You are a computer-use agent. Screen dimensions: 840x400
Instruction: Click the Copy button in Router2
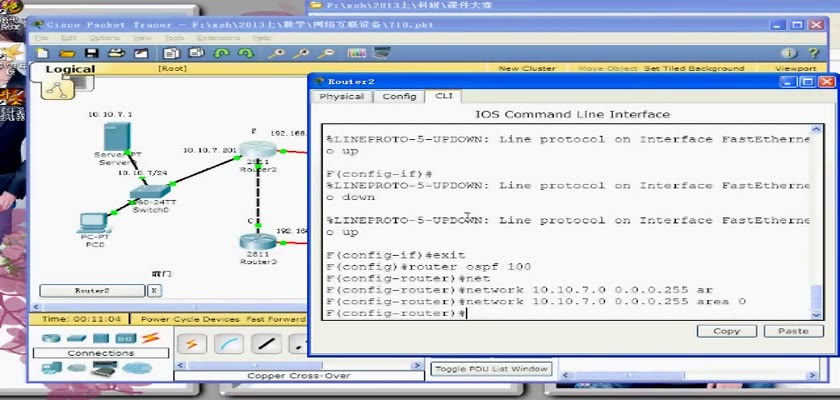tap(726, 331)
